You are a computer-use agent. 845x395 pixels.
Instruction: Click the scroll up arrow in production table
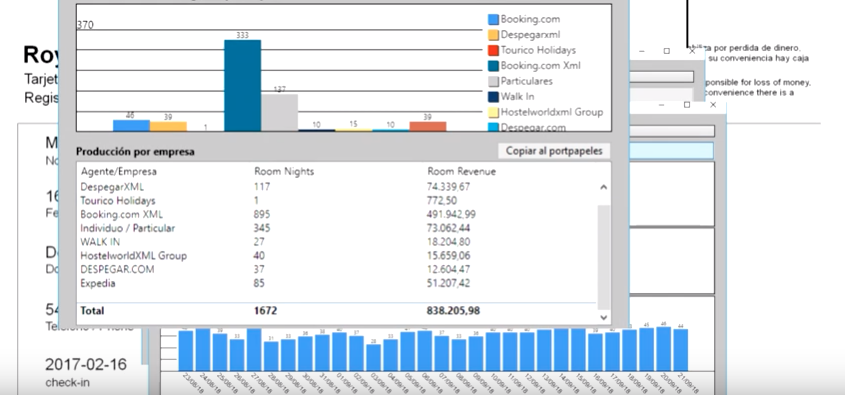(604, 187)
